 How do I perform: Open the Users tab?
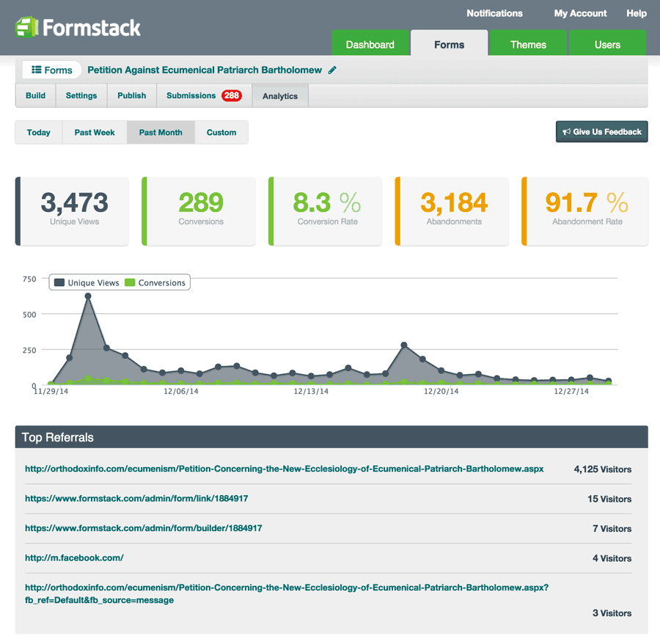click(607, 43)
